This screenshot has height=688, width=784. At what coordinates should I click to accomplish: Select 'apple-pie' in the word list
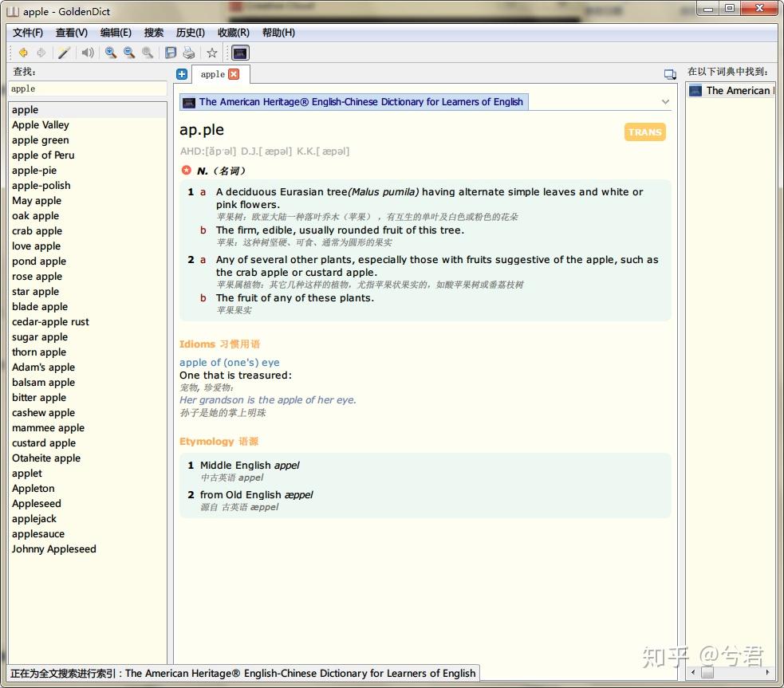pyautogui.click(x=88, y=171)
